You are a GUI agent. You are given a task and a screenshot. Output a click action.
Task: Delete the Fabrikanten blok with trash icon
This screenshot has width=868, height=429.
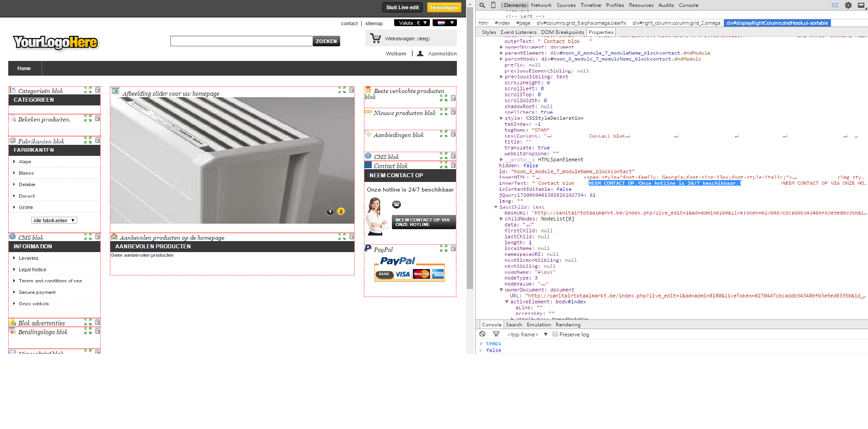(x=98, y=140)
